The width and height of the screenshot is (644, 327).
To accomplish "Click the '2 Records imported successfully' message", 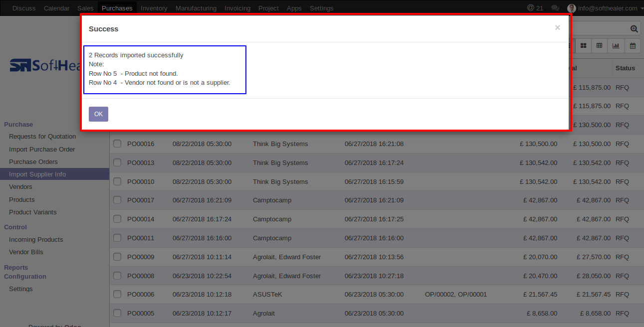I will coord(136,55).
